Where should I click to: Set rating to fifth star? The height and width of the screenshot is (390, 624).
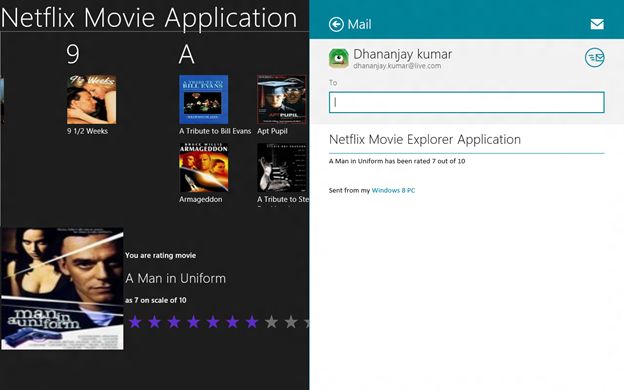213,322
